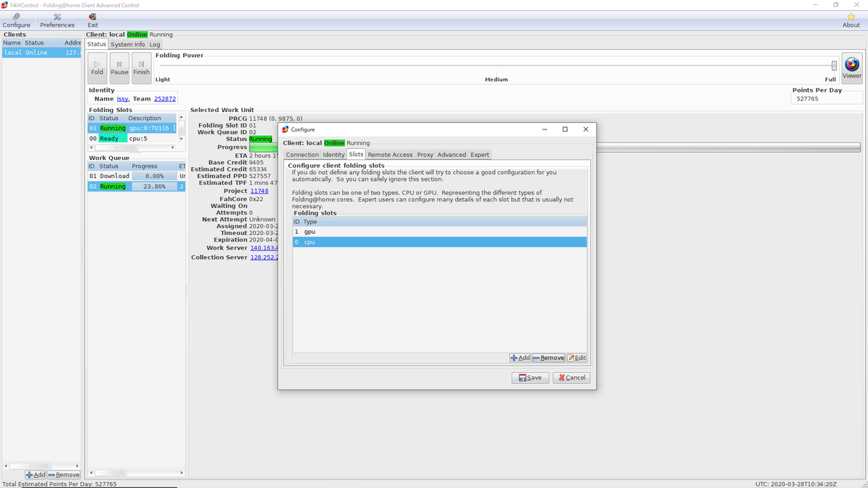Open the Remote Access tab
This screenshot has height=488, width=868.
point(390,155)
